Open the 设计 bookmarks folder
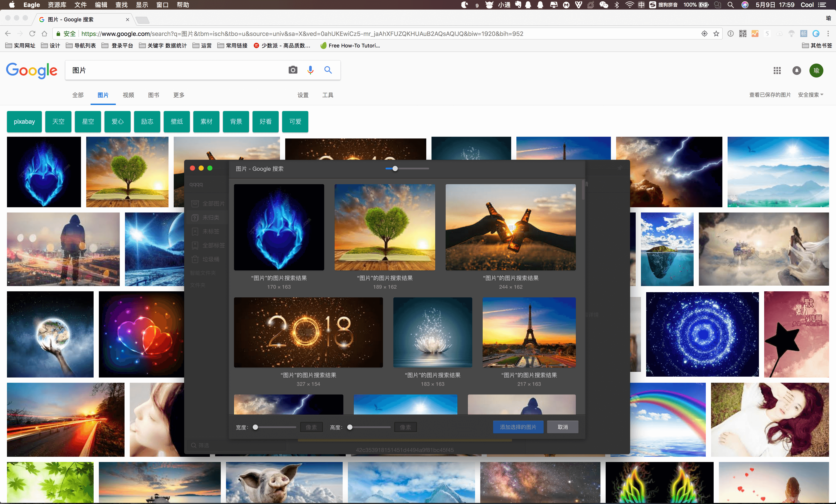Screen dimensions: 836x504 coord(51,46)
